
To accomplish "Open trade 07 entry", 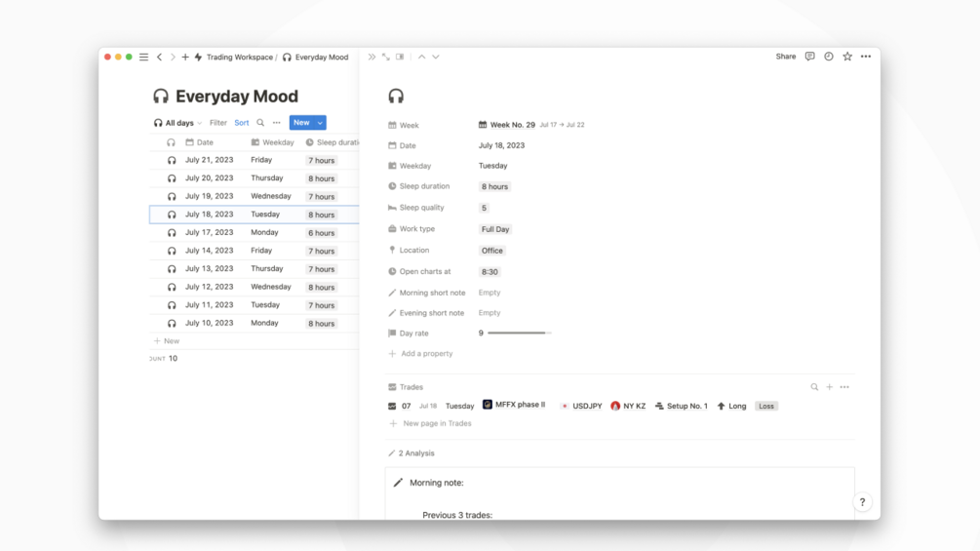I will (x=407, y=406).
